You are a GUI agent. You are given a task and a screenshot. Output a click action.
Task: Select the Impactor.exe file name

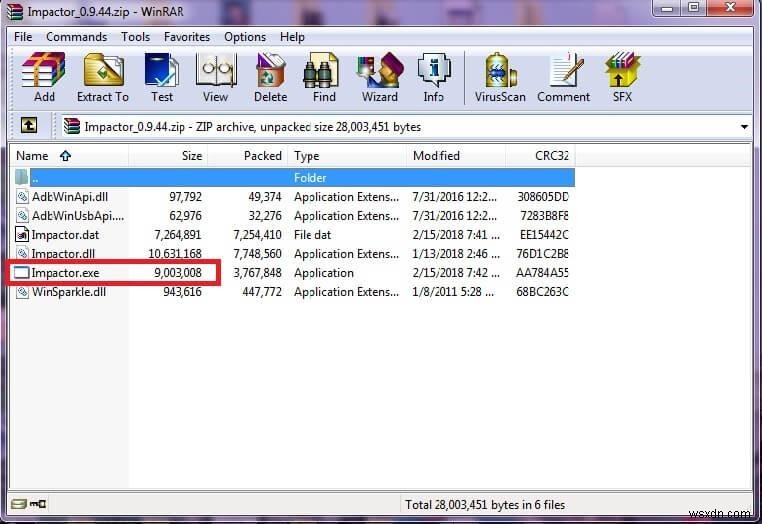tap(65, 273)
